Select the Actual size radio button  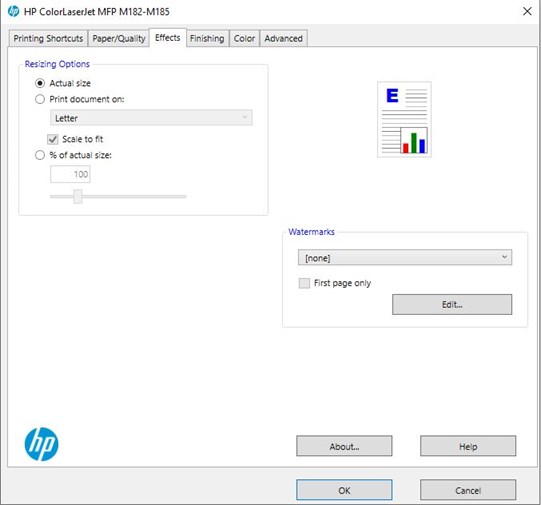pyautogui.click(x=40, y=83)
